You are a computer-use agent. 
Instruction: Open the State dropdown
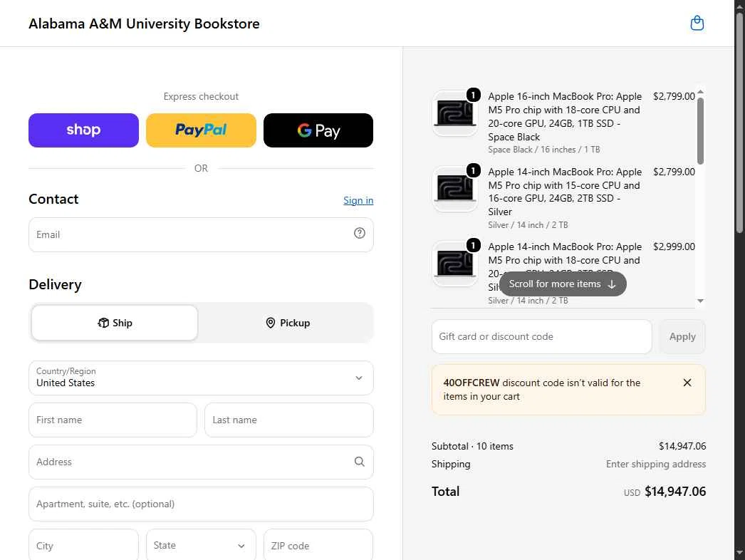[201, 545]
